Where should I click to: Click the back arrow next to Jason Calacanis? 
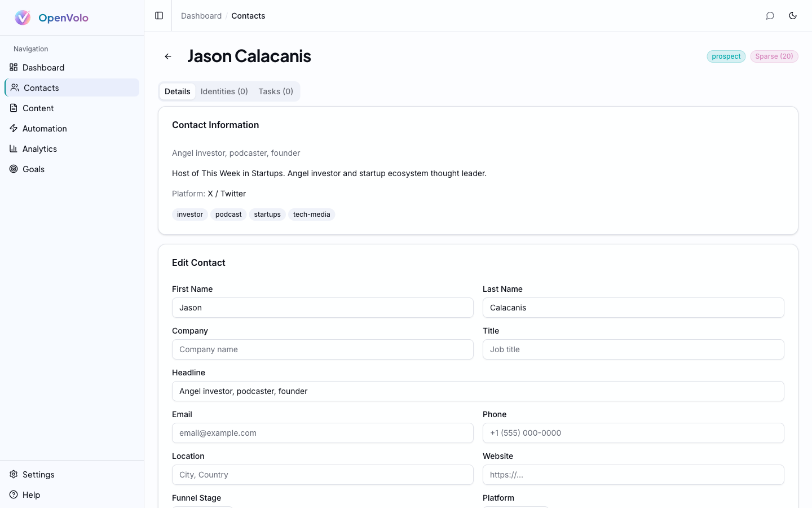[x=167, y=56]
